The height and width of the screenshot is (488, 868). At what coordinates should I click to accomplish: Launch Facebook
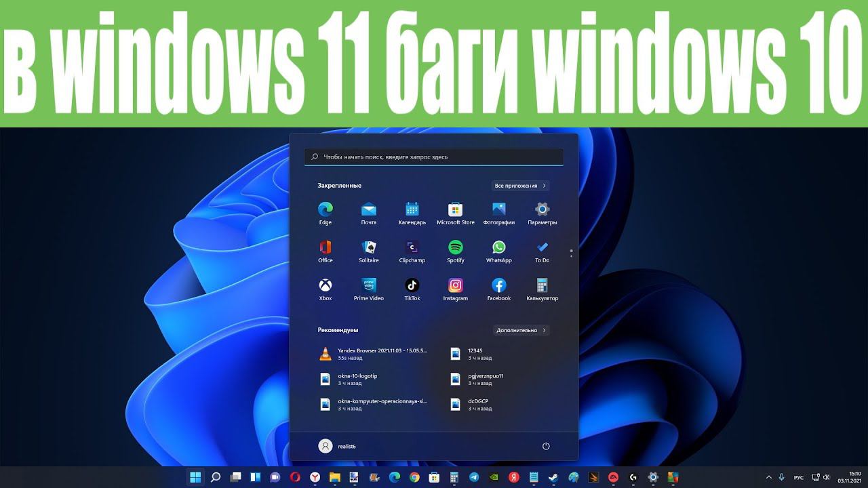tap(499, 289)
